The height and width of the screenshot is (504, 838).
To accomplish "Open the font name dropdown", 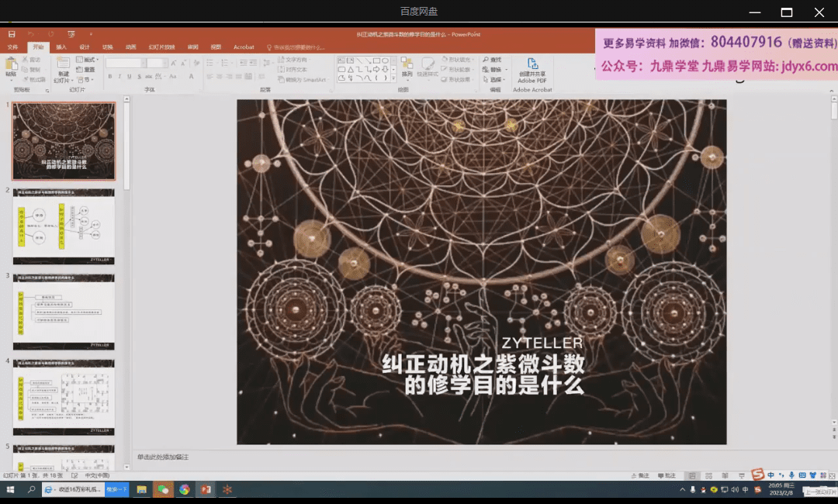I will pos(142,63).
